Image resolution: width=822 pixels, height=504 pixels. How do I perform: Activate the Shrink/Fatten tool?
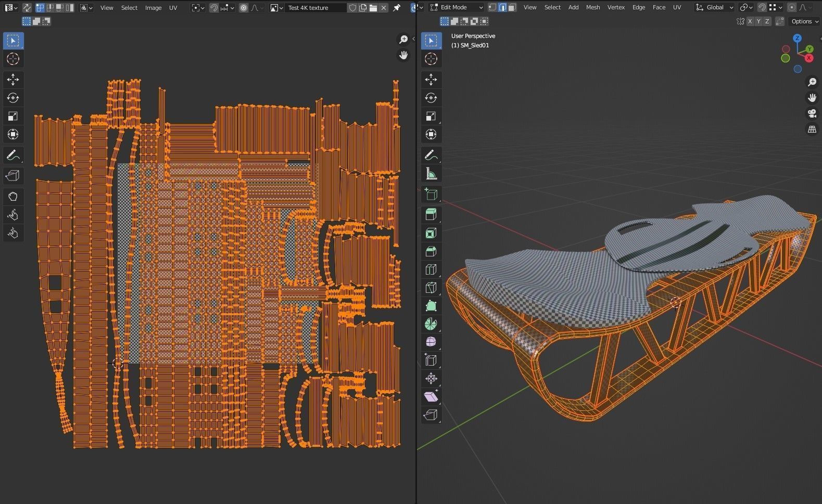(431, 379)
